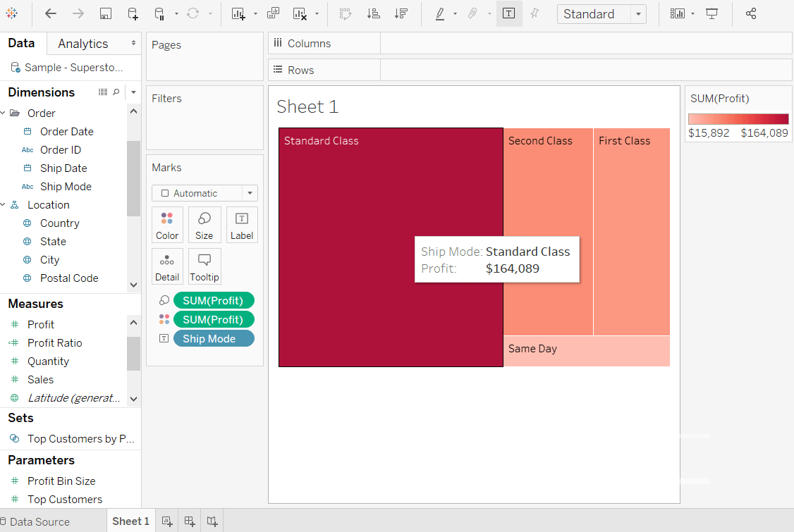Open the Dimensions pane dropdown arrow
Image resolution: width=794 pixels, height=532 pixels.
point(133,92)
